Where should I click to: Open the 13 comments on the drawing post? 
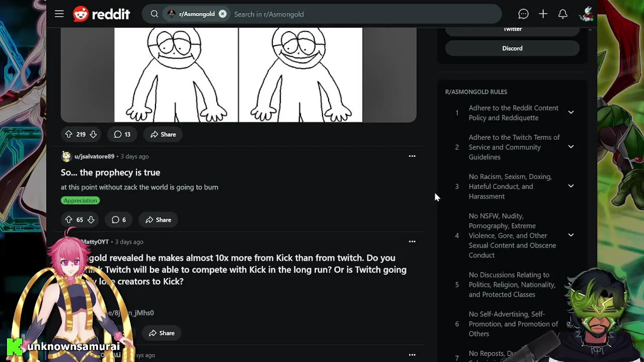point(122,134)
